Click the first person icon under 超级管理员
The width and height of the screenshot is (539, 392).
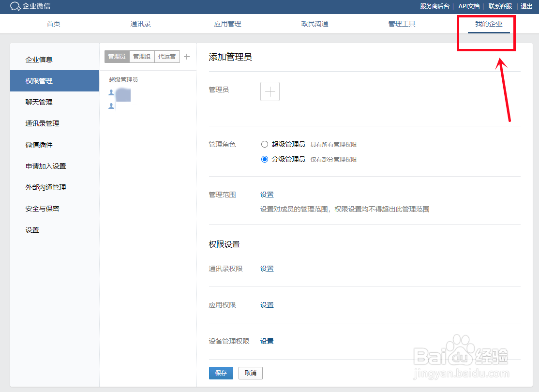[x=111, y=93]
